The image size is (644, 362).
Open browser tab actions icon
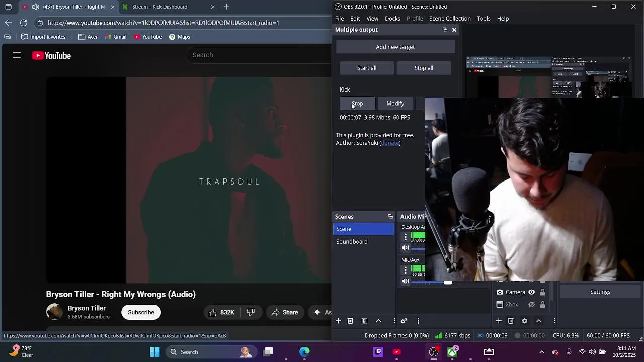[8, 7]
